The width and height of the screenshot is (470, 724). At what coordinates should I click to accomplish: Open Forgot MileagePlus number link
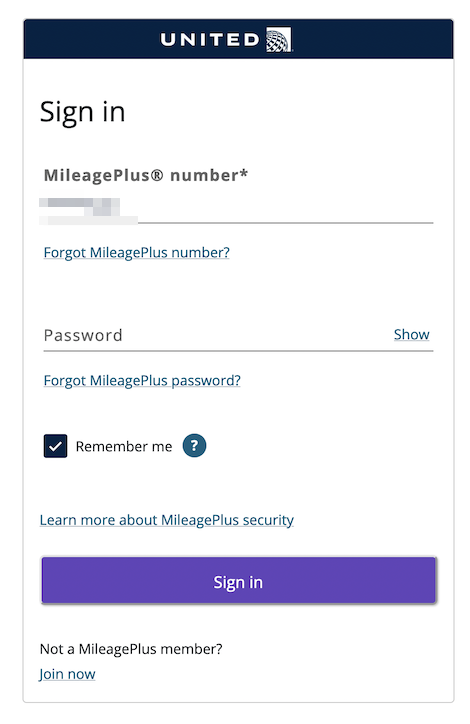coord(137,253)
